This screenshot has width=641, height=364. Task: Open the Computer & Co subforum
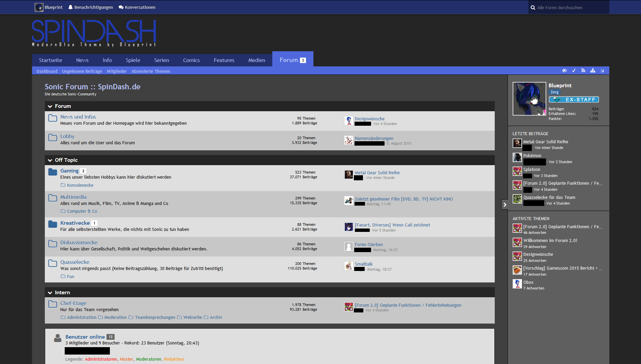(x=82, y=211)
